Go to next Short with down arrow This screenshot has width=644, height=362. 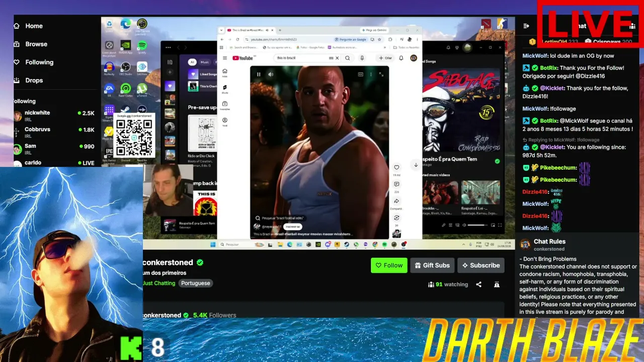click(x=416, y=165)
